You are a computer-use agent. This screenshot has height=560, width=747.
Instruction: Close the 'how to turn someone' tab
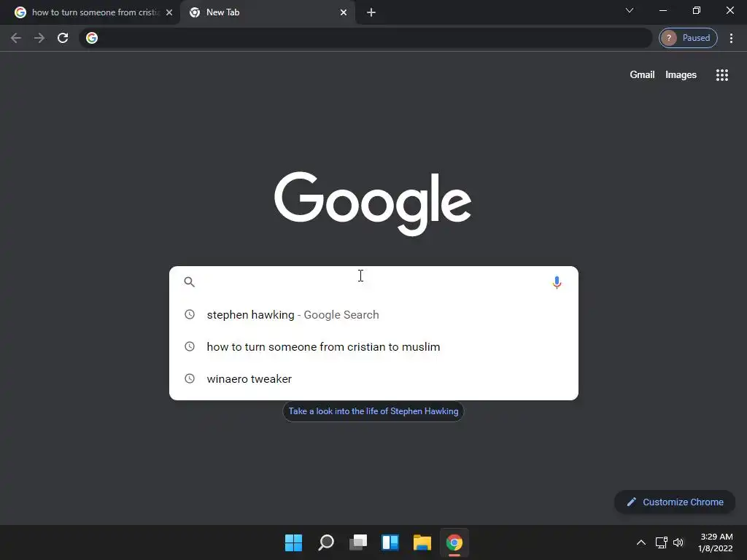tap(169, 12)
